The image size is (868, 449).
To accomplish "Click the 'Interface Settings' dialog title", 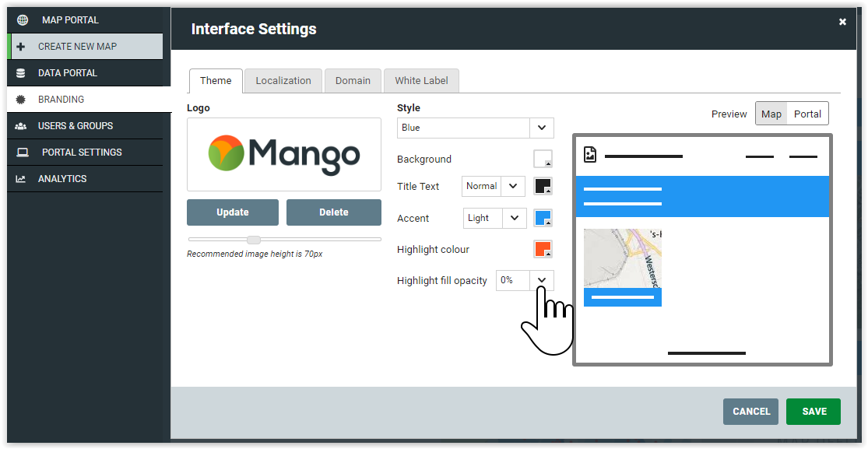I will tap(254, 29).
